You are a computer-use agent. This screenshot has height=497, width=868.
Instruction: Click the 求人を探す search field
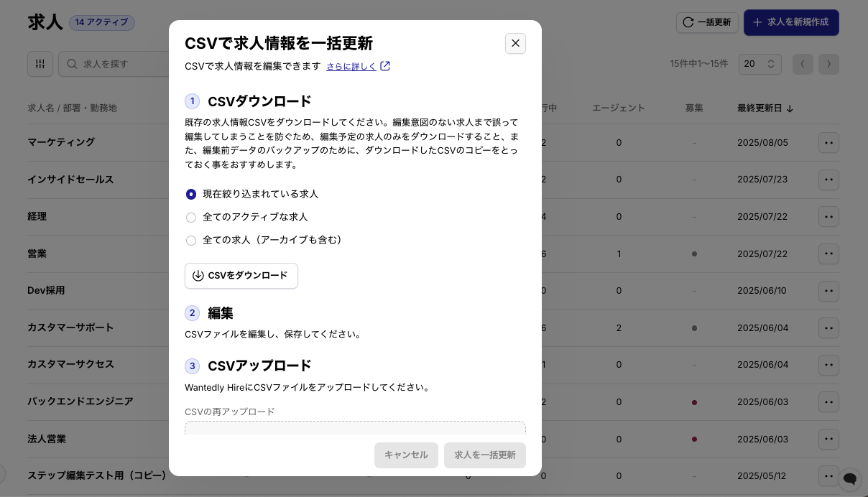(x=115, y=64)
